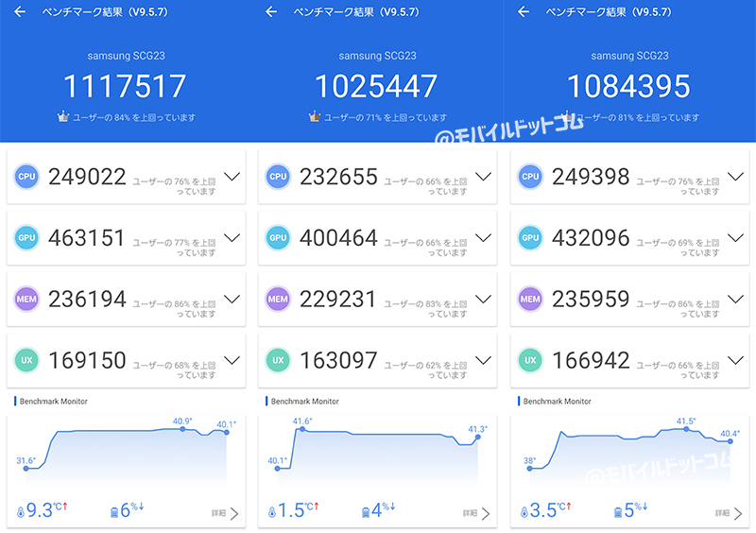Screen dimensions: 756x533
Task: Tap the device name above score 1084395
Action: pyautogui.click(x=629, y=56)
